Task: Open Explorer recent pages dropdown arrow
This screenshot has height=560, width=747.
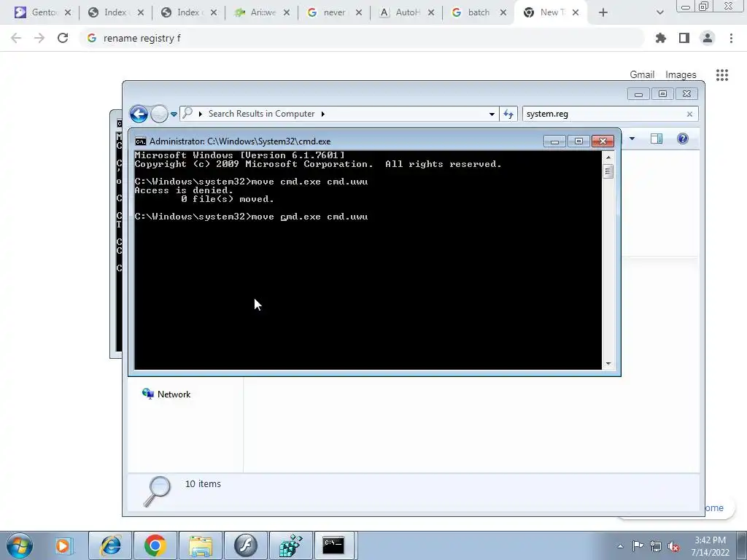Action: click(174, 114)
